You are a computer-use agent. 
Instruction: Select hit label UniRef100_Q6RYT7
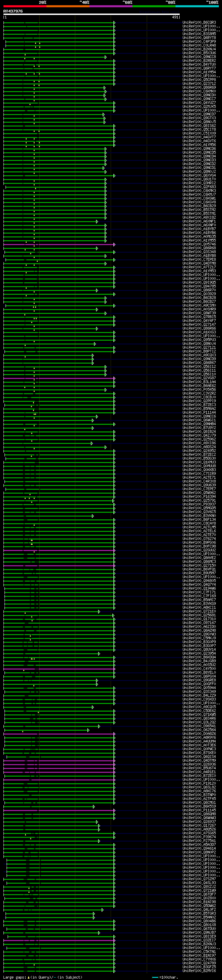click(199, 68)
